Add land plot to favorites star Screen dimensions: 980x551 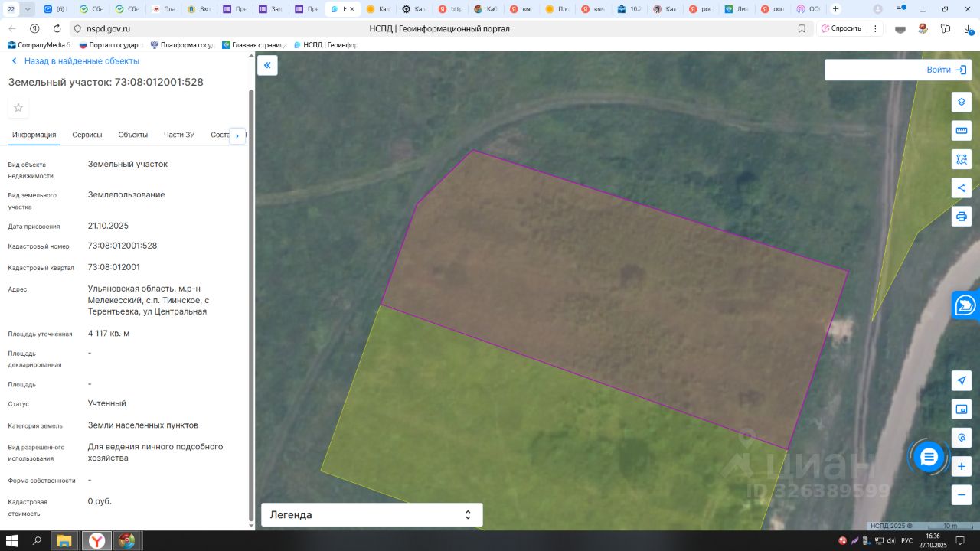(18, 108)
